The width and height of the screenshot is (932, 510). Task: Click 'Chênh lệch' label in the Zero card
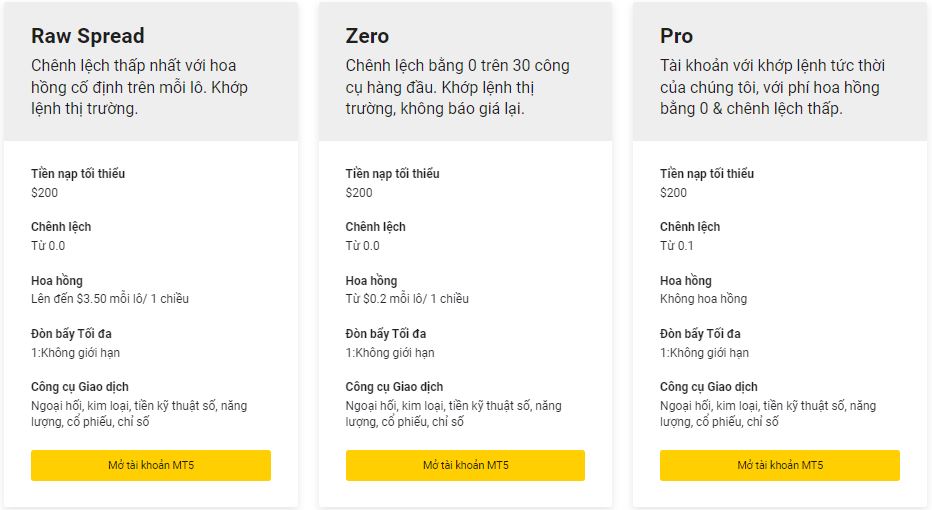coord(375,227)
